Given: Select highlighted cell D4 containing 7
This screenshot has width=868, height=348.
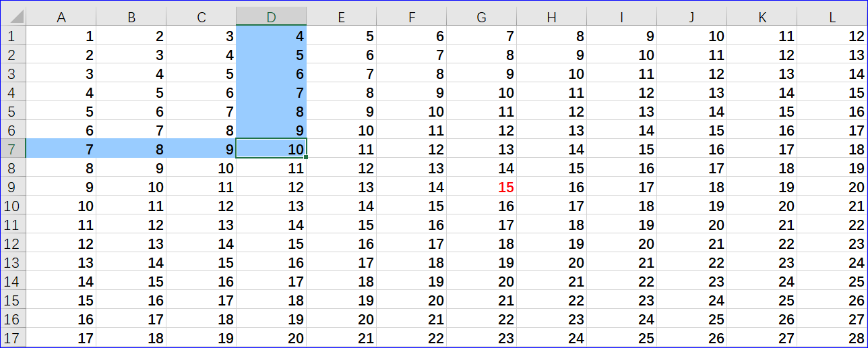Looking at the screenshot, I should tap(272, 92).
